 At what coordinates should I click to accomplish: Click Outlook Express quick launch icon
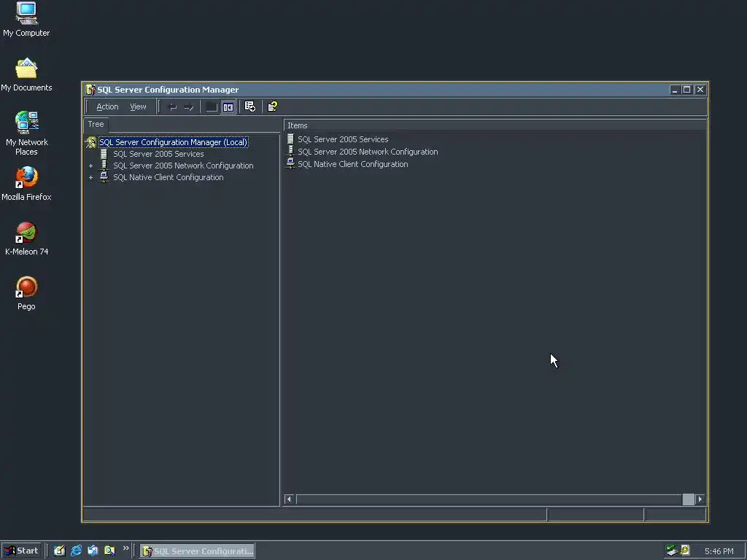[x=93, y=551]
